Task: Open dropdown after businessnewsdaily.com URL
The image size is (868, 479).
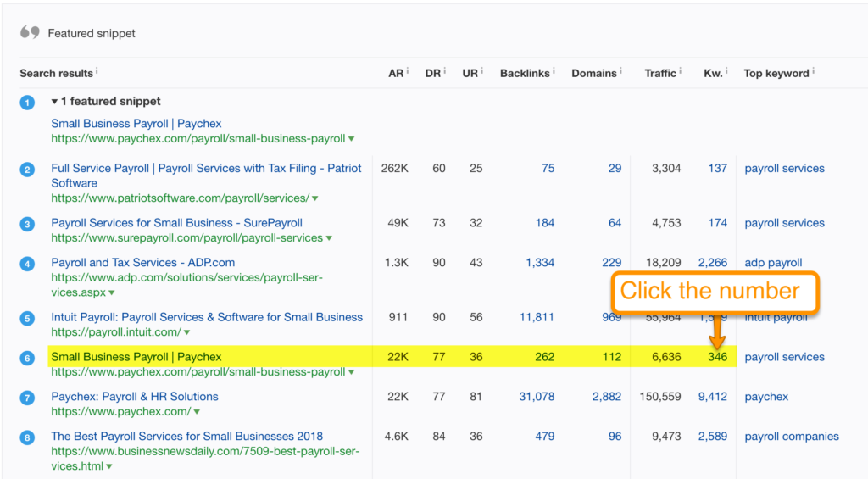Action: pos(109,466)
